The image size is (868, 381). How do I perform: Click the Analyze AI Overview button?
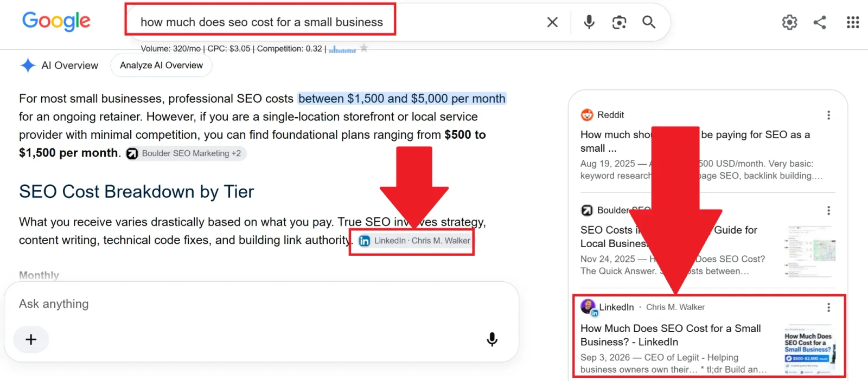point(161,66)
